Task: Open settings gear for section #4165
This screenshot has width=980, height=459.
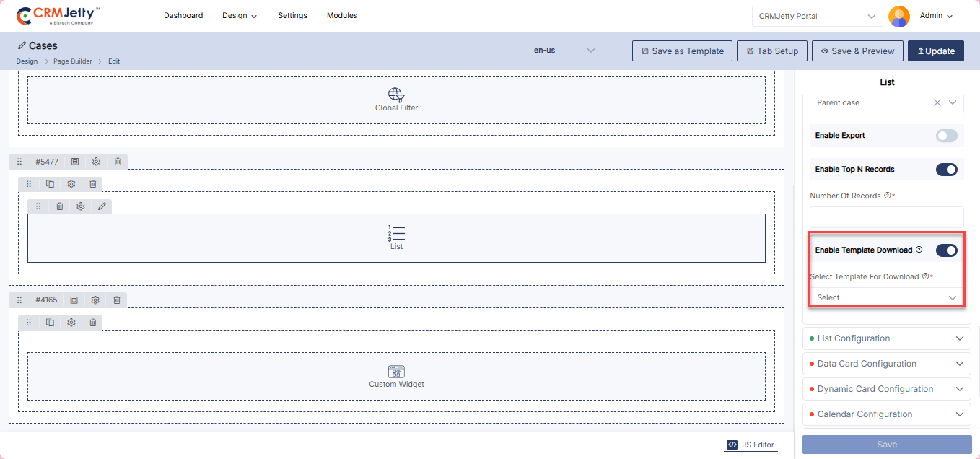Action: 95,300
